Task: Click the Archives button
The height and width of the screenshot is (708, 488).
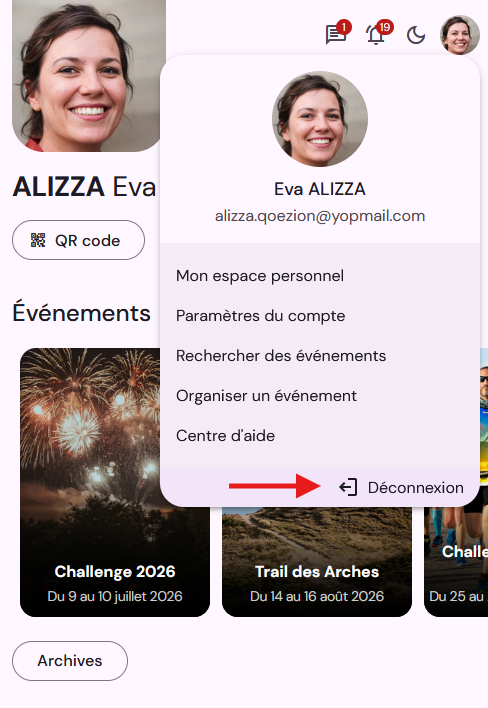Action: point(70,661)
